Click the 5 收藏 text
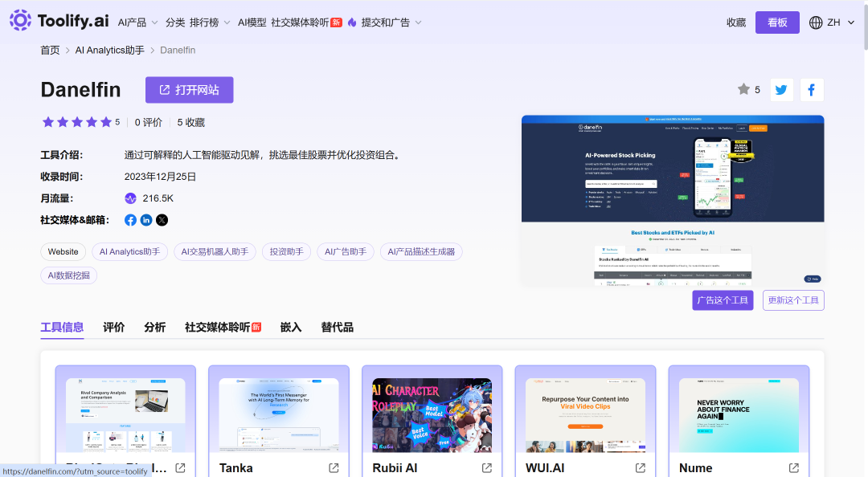Viewport: 868px width, 477px height. pyautogui.click(x=191, y=122)
